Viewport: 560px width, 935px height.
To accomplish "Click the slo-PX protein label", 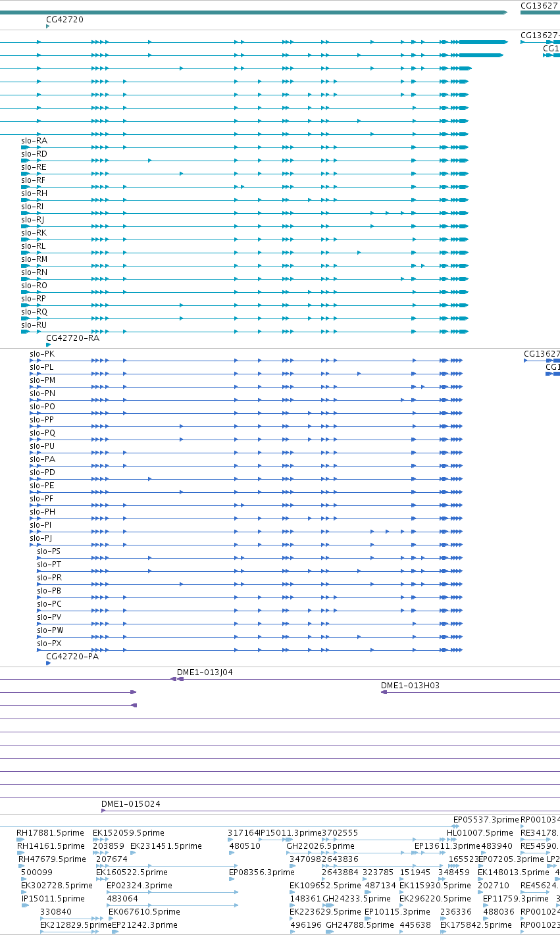I will point(49,644).
